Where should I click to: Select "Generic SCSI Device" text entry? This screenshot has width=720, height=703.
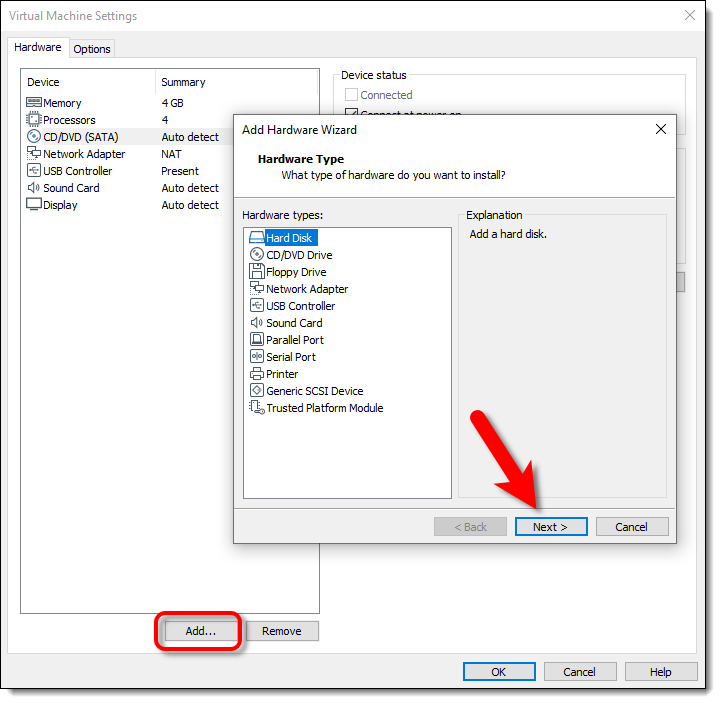(315, 391)
